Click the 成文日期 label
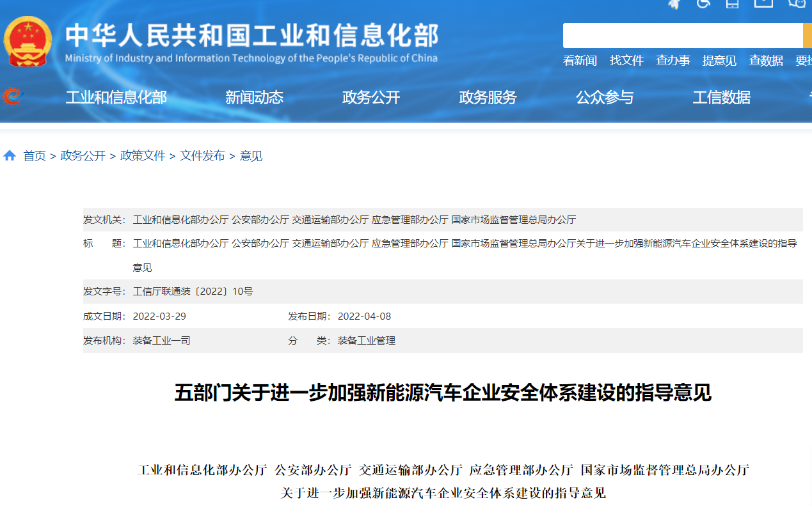The image size is (812, 507). 105,316
